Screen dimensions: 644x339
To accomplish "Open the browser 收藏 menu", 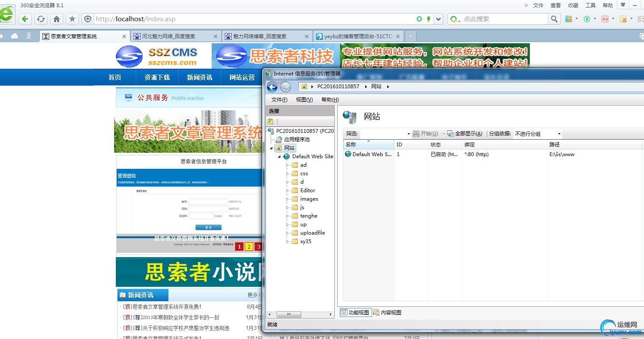I will pyautogui.click(x=573, y=6).
